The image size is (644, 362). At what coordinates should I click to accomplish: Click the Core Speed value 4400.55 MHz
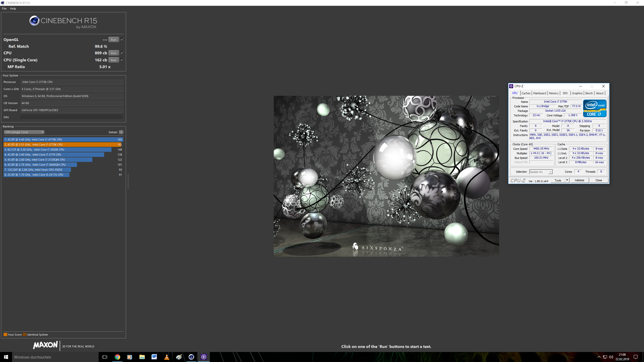point(541,149)
